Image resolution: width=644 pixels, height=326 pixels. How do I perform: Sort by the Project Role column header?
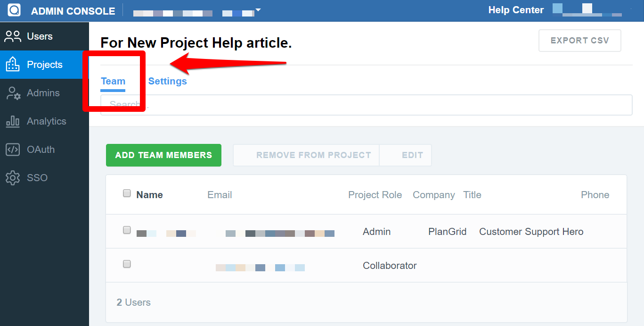click(x=375, y=195)
